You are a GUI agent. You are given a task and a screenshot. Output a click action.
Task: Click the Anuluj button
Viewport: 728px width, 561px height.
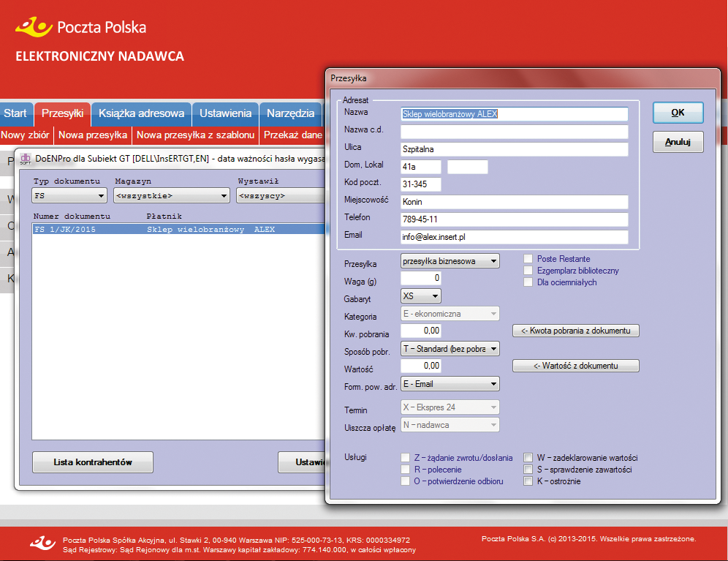pos(678,142)
